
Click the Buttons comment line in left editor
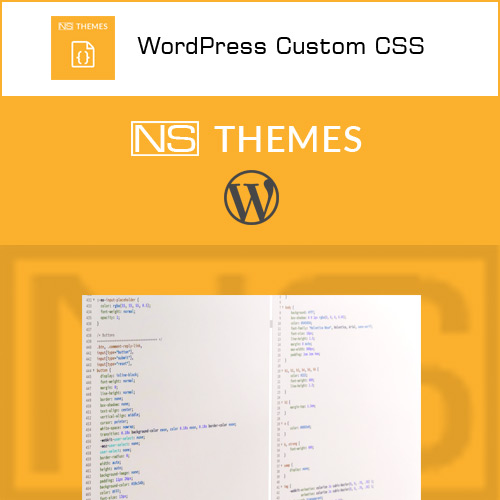[106, 335]
